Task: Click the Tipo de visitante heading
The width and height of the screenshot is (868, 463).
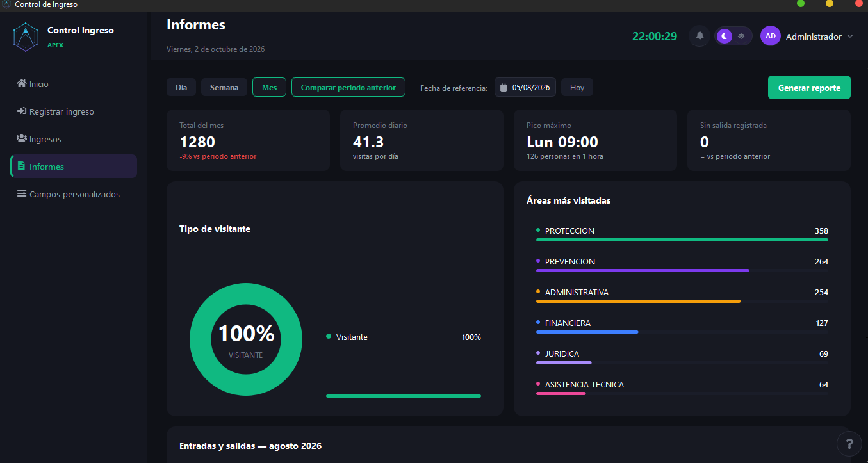Action: coord(215,229)
